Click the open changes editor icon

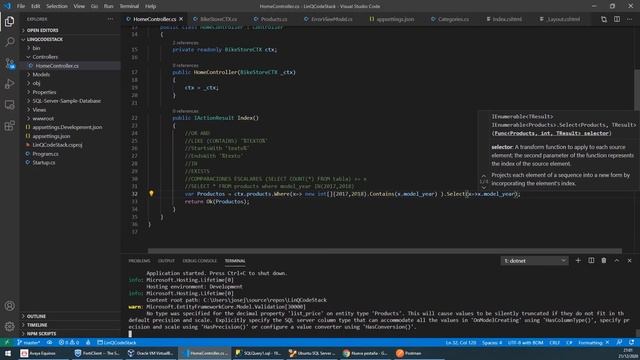click(x=604, y=19)
